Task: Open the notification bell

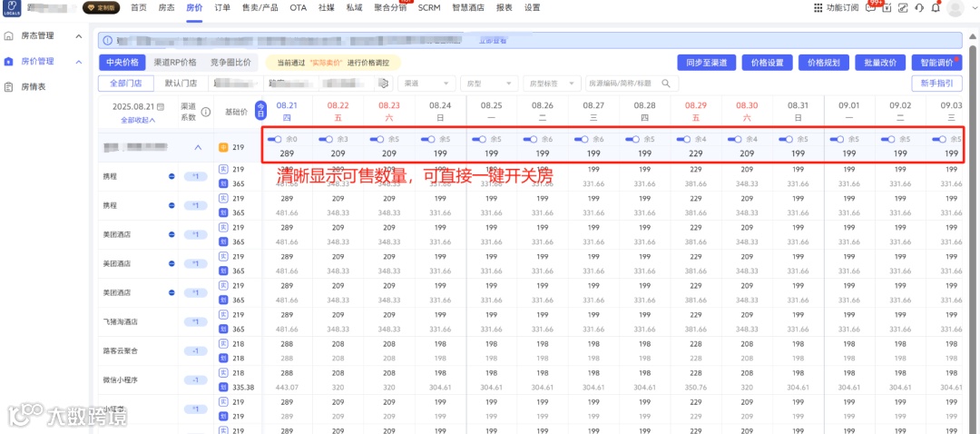Action: click(936, 7)
